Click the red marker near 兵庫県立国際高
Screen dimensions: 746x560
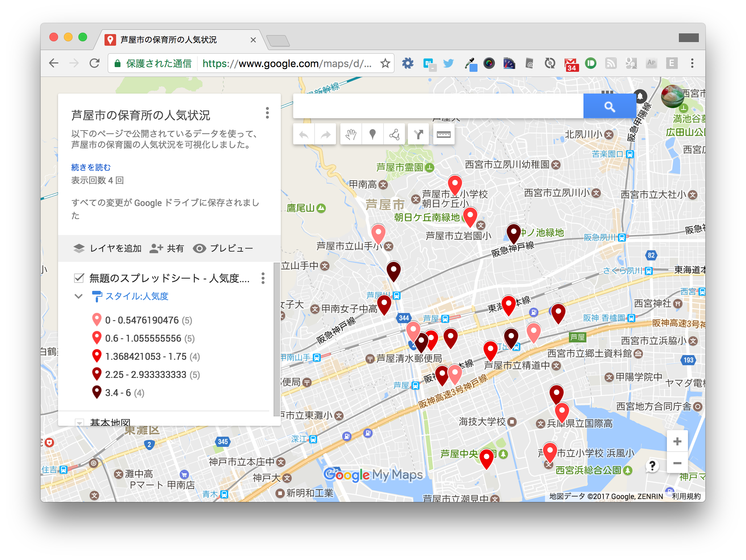tap(562, 413)
